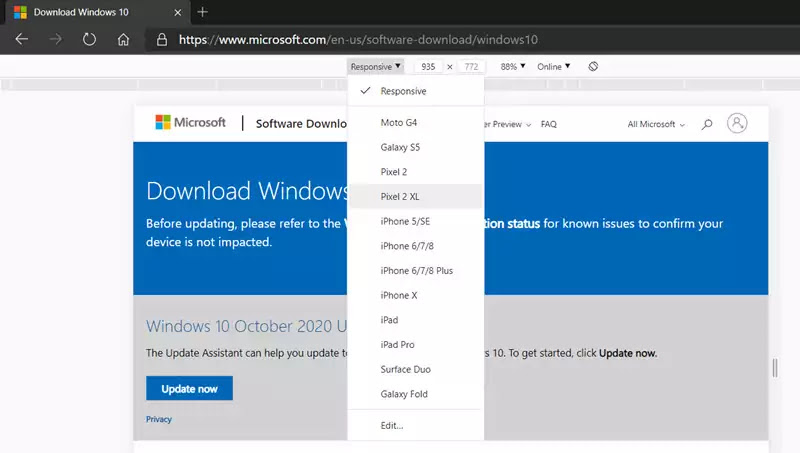Image resolution: width=800 pixels, height=453 pixels.
Task: Click the Windows 10 October 2020 heading
Action: point(246,326)
